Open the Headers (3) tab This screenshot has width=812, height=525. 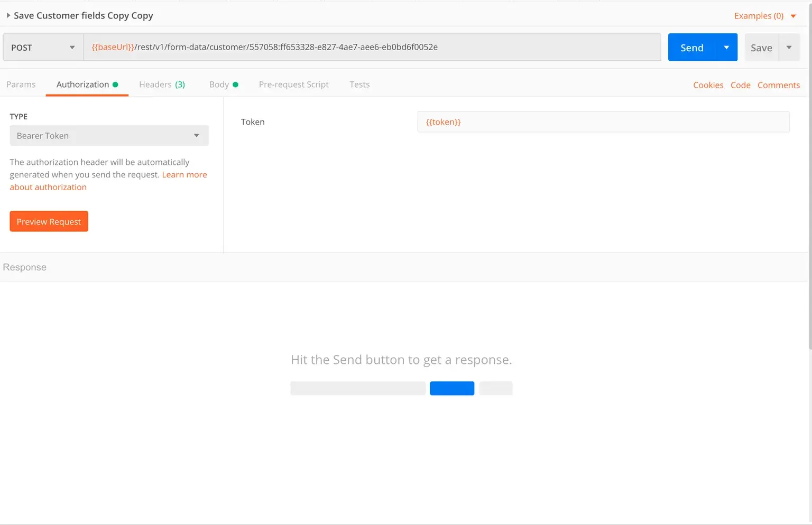162,85
